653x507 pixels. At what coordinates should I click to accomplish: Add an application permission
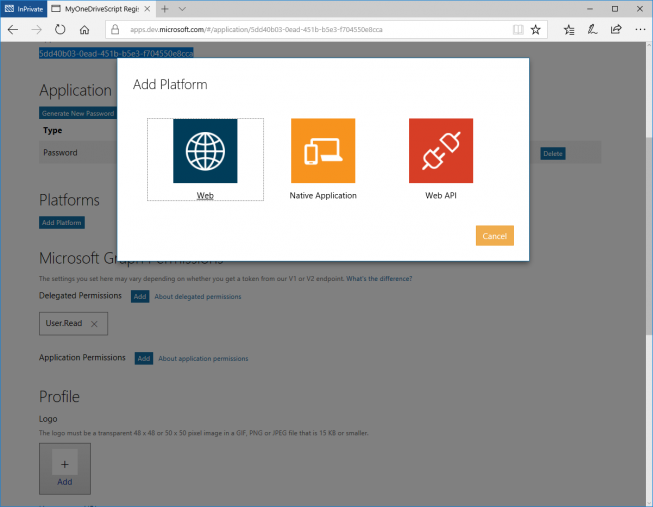144,358
